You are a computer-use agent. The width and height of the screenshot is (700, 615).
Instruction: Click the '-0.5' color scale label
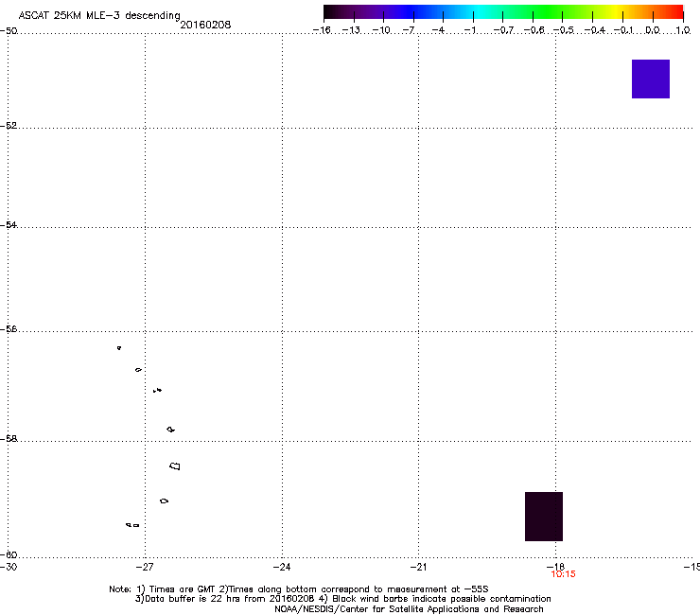564,30
